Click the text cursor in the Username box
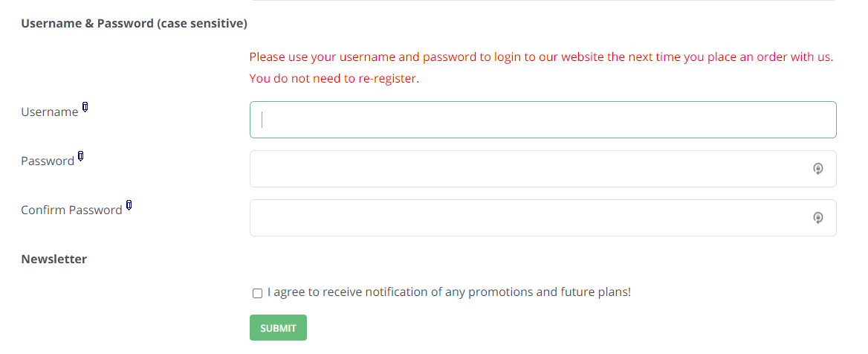 tap(262, 120)
